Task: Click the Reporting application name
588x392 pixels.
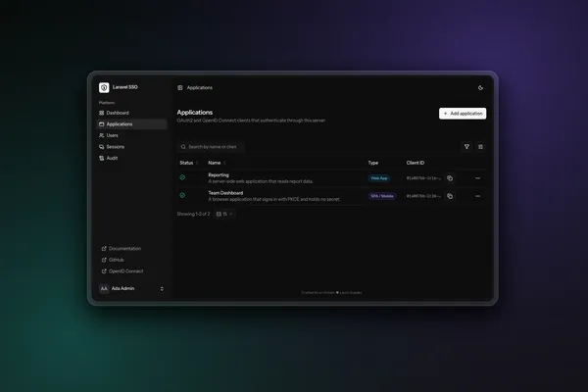Action: [219, 175]
